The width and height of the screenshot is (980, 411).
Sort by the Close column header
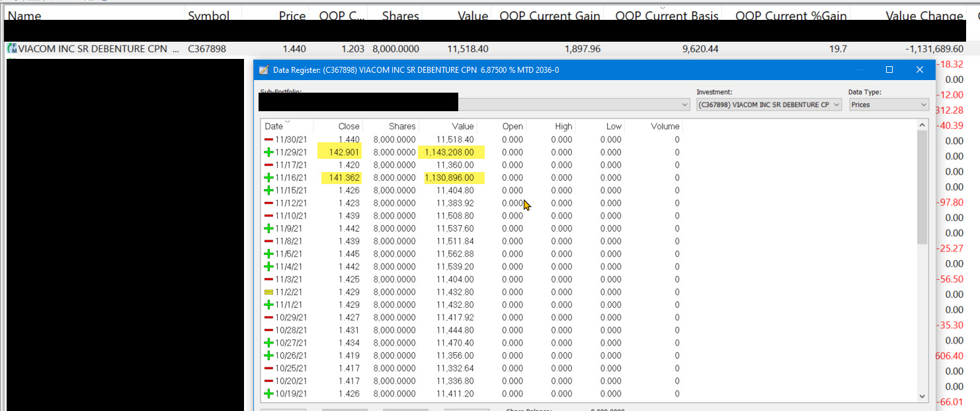click(338, 126)
